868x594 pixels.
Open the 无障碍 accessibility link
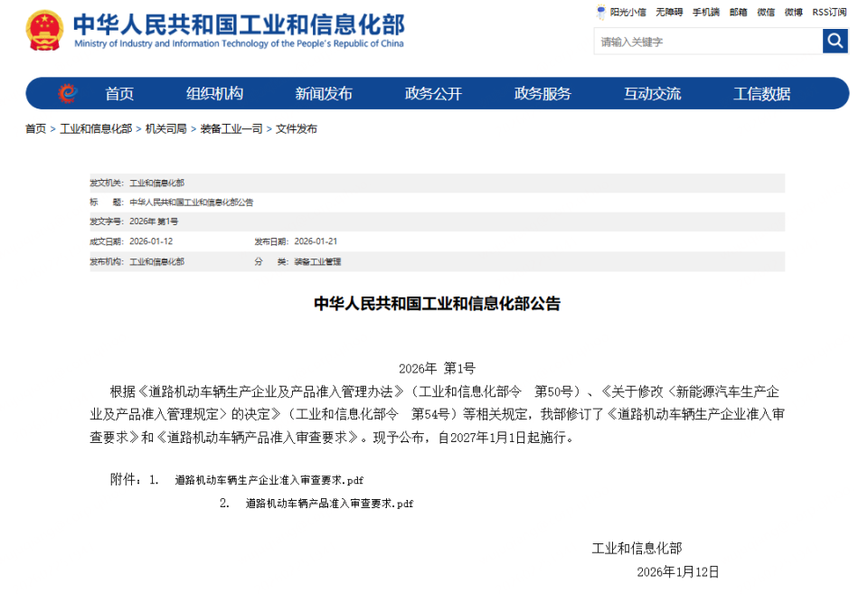pos(671,12)
